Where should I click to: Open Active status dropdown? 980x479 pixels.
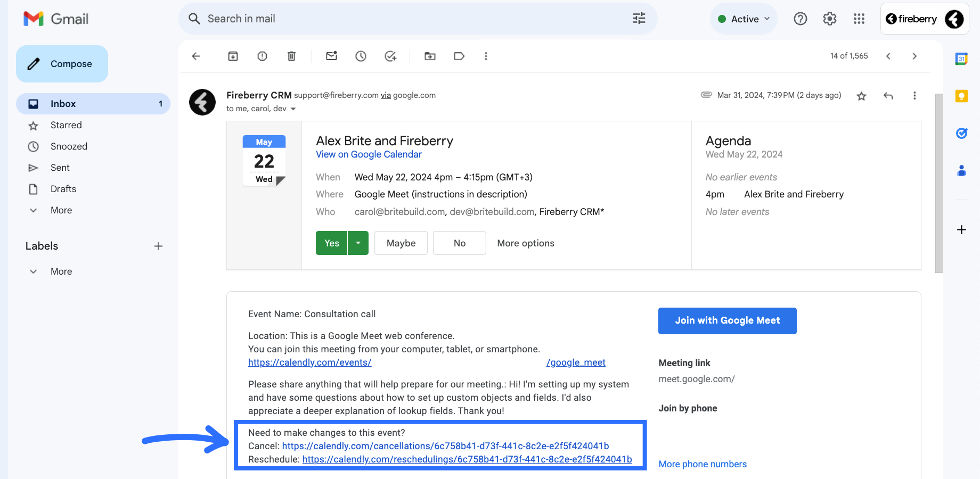(744, 19)
